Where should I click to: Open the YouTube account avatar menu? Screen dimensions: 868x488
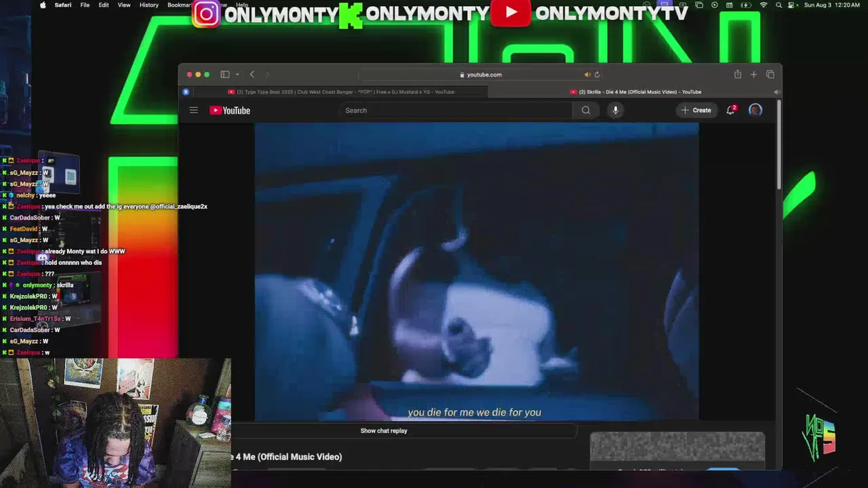click(x=755, y=110)
